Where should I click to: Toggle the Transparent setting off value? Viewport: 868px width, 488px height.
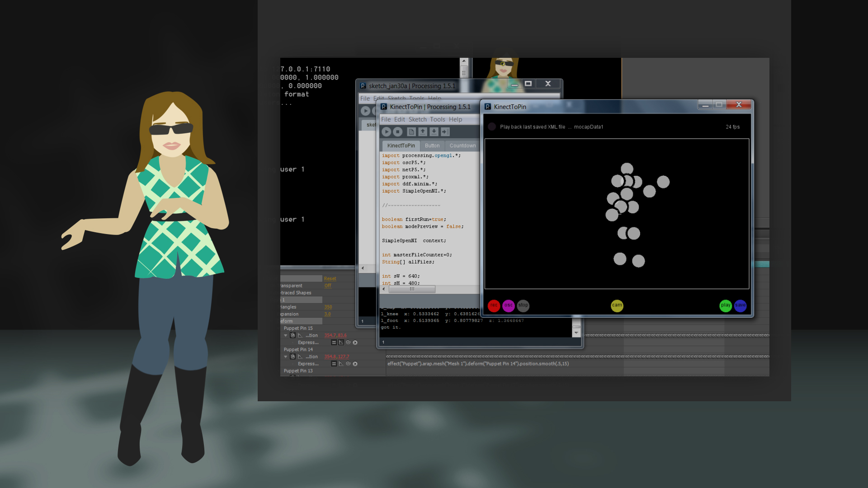(x=328, y=286)
